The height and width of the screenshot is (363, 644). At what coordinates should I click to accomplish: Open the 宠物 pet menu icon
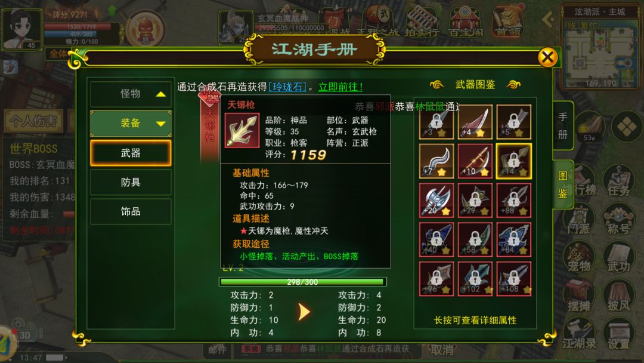tap(579, 257)
